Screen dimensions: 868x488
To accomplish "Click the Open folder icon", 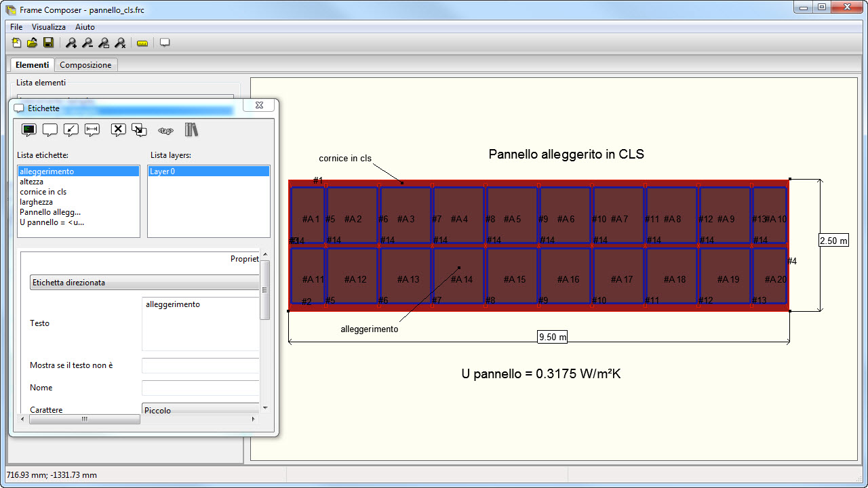I will pos(32,43).
